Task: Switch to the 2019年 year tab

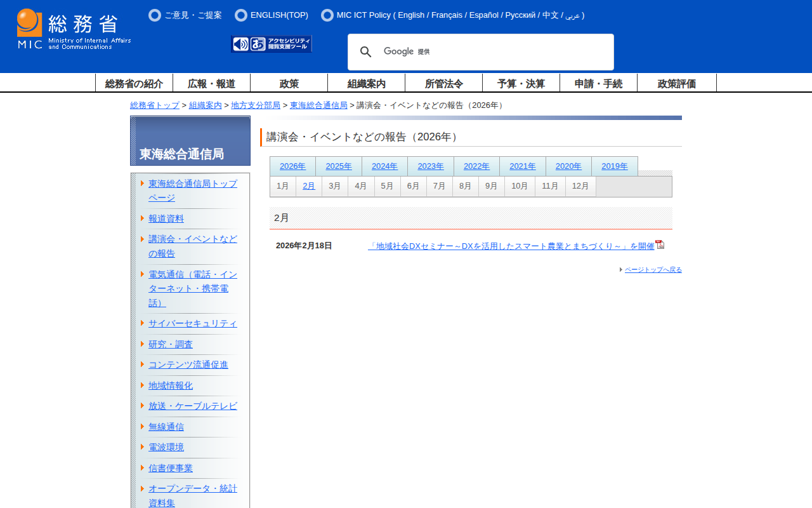Action: click(614, 166)
